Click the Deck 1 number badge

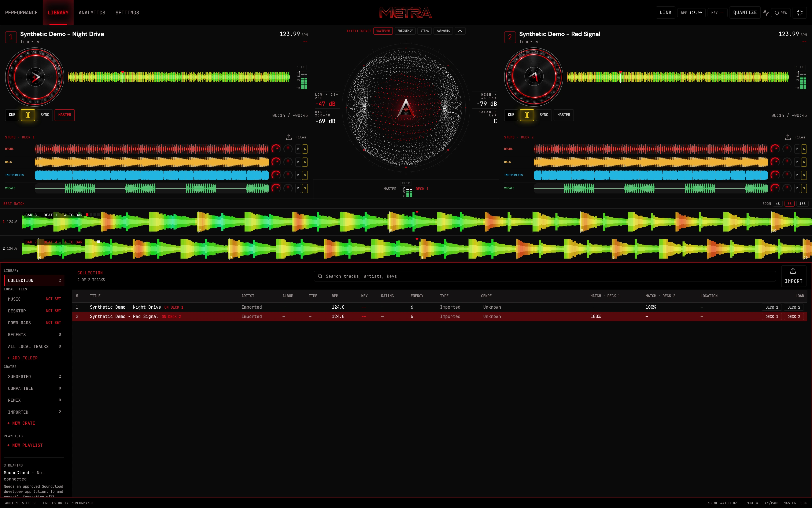[11, 37]
